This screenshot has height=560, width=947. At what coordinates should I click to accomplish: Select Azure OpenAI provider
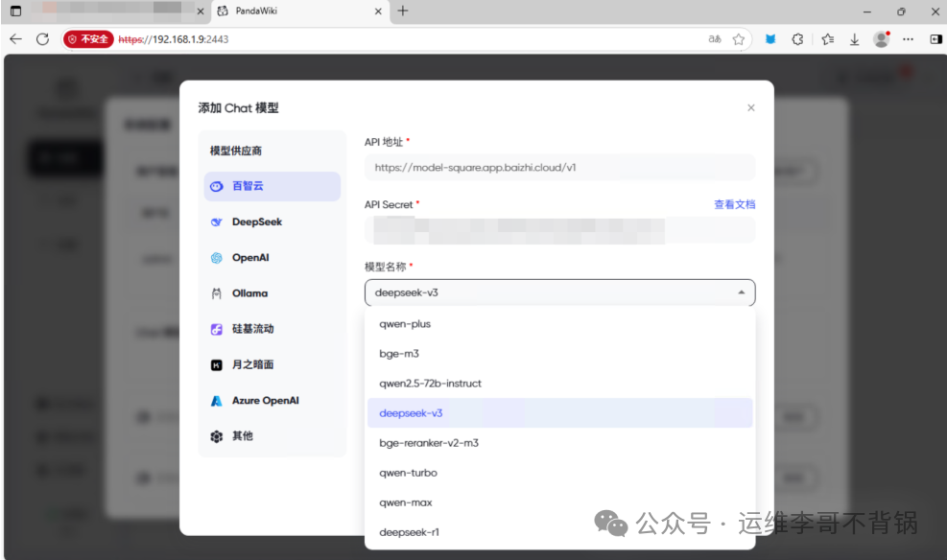point(272,401)
